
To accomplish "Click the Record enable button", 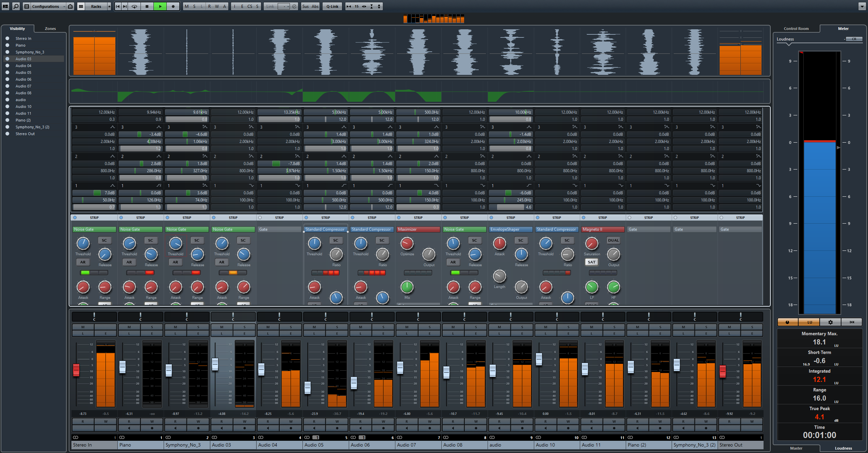I will tap(170, 6).
